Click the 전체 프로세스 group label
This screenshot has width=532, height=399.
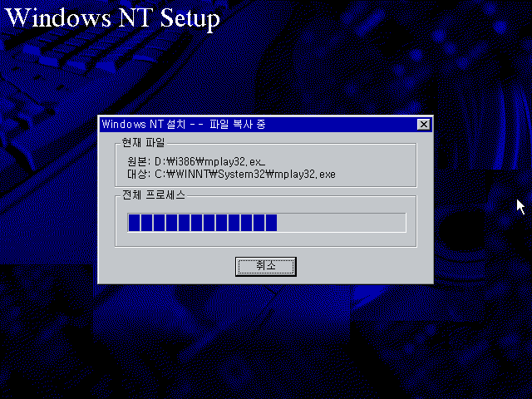tap(154, 195)
